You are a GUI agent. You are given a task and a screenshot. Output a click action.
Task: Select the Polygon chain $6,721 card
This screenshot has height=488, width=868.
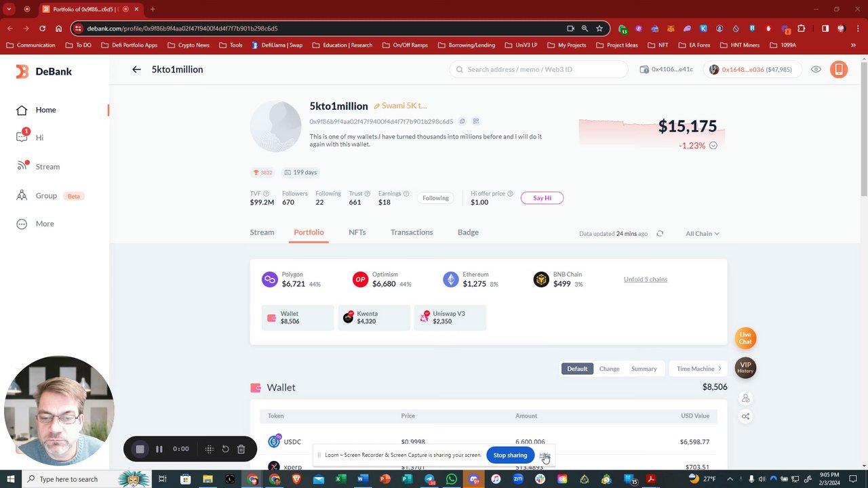click(292, 279)
